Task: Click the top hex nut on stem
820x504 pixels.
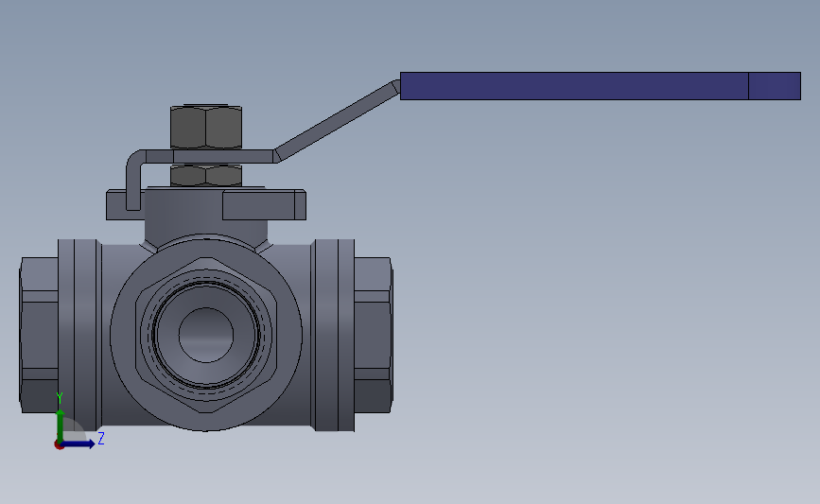Action: tap(206, 127)
